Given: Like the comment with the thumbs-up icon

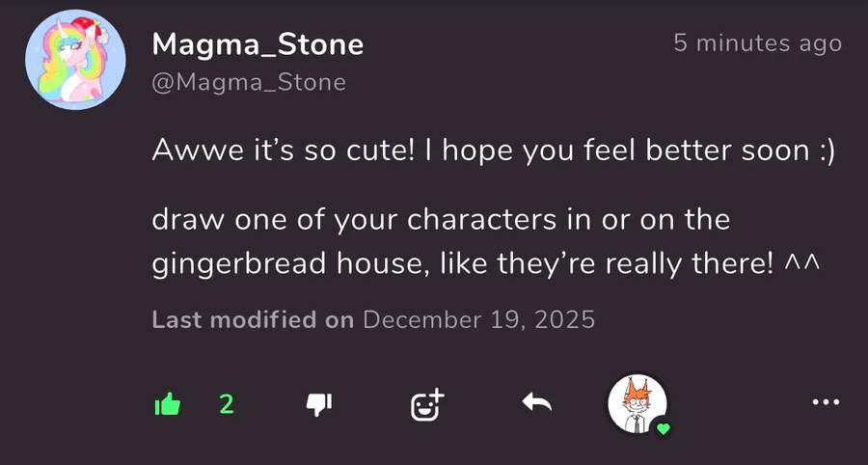Looking at the screenshot, I should 168,405.
